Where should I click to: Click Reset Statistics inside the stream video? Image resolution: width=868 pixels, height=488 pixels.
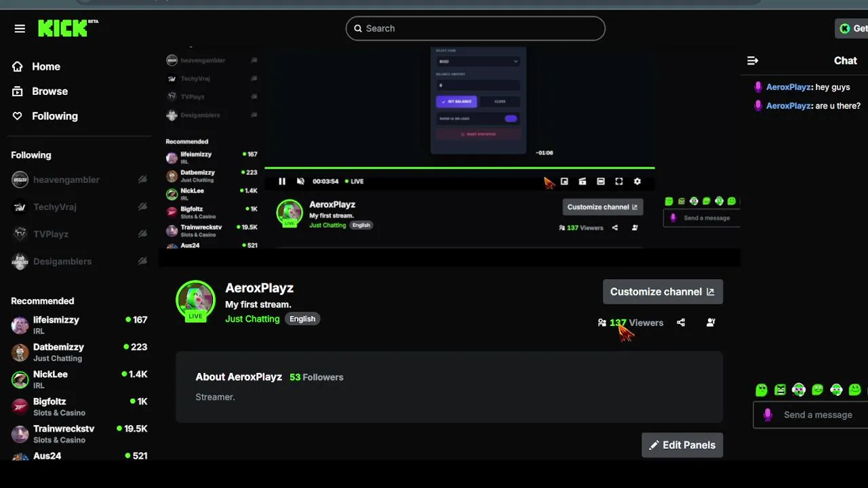(x=478, y=134)
